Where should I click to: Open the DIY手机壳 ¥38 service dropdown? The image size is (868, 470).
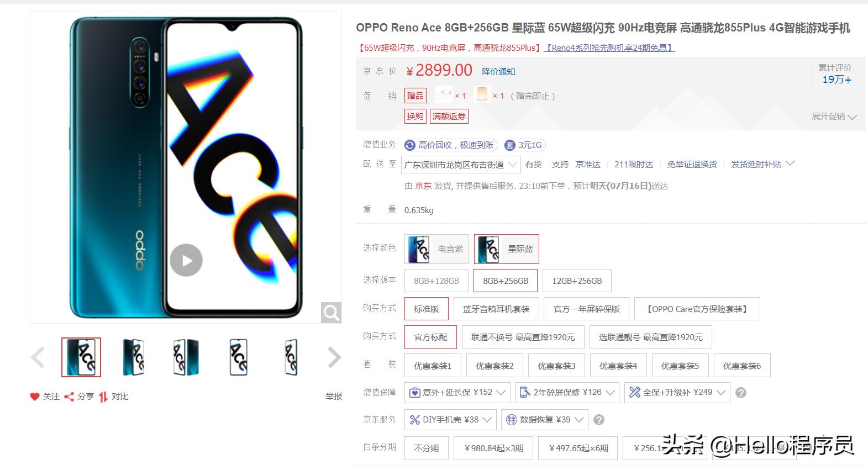(450, 420)
